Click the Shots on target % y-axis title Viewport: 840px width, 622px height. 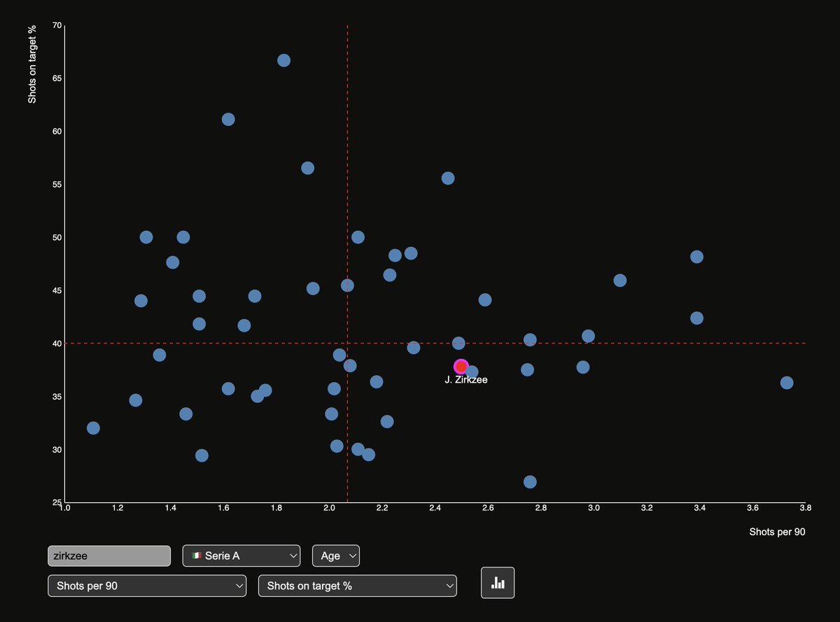(32, 64)
